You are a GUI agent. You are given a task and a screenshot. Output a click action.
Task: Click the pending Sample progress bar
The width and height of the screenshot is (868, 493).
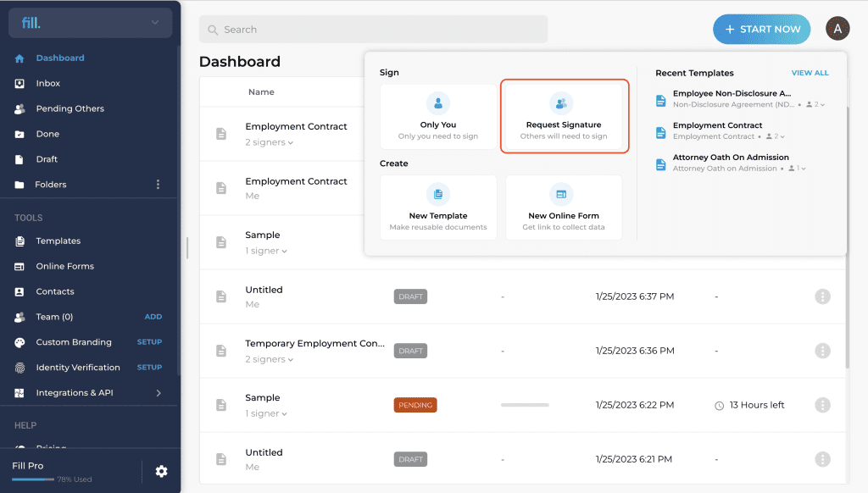pos(525,405)
